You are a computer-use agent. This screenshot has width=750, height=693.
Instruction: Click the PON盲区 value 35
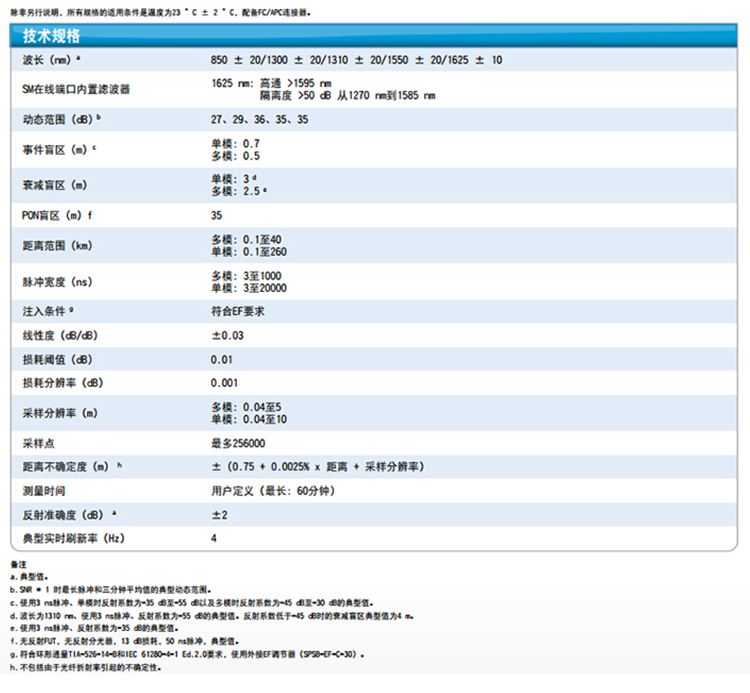coord(217,215)
